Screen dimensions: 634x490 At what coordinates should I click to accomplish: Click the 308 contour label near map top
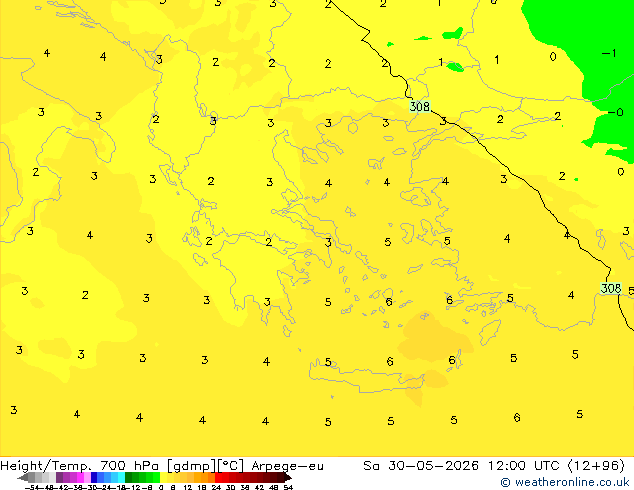pyautogui.click(x=419, y=106)
